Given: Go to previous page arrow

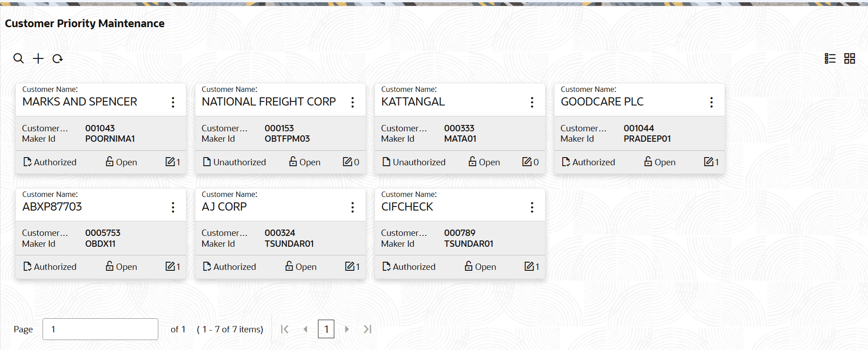Looking at the screenshot, I should pyautogui.click(x=305, y=329).
